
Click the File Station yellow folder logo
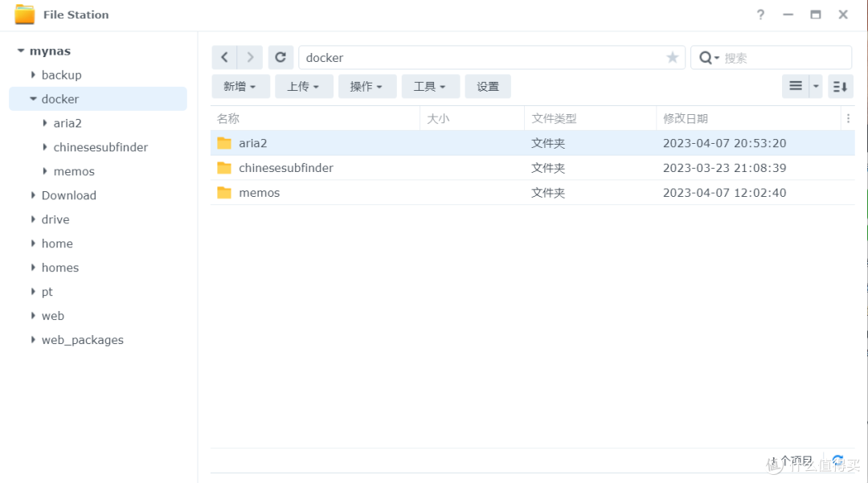click(27, 14)
